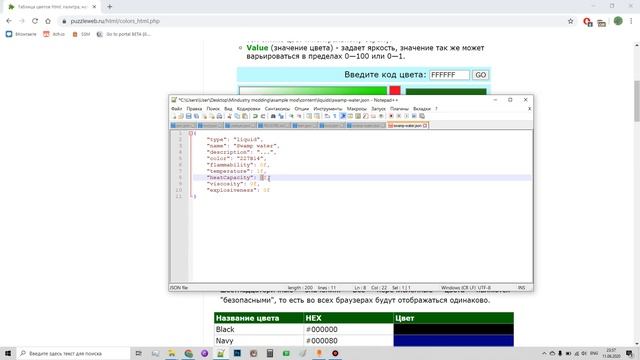
Task: Reload the page in Chrome
Action: (35, 21)
